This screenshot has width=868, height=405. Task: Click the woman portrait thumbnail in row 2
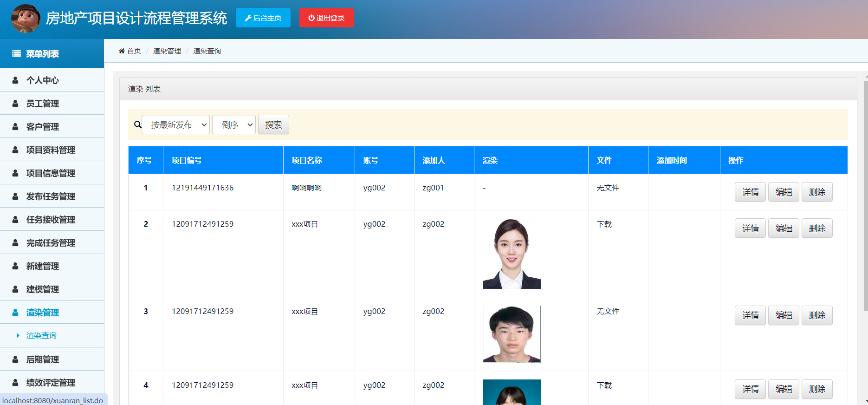512,254
